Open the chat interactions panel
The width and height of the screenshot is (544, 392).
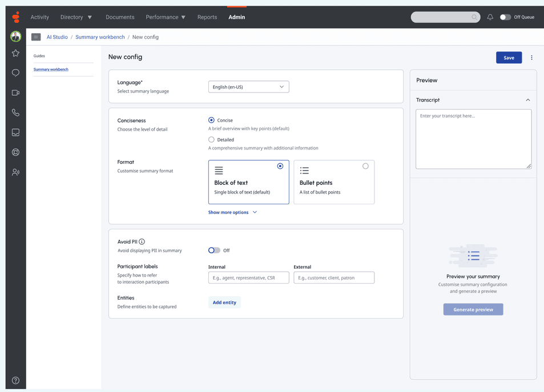coord(15,72)
